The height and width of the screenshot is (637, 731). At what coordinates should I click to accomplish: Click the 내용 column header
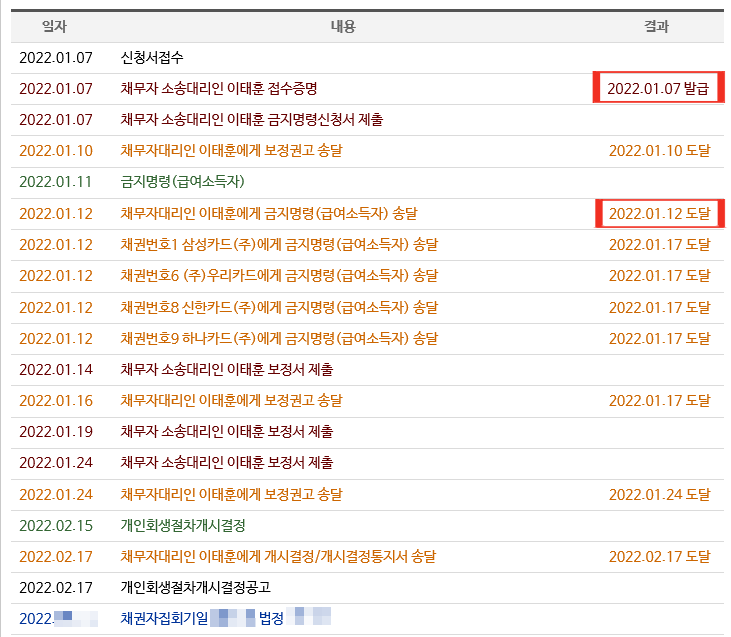point(344,27)
